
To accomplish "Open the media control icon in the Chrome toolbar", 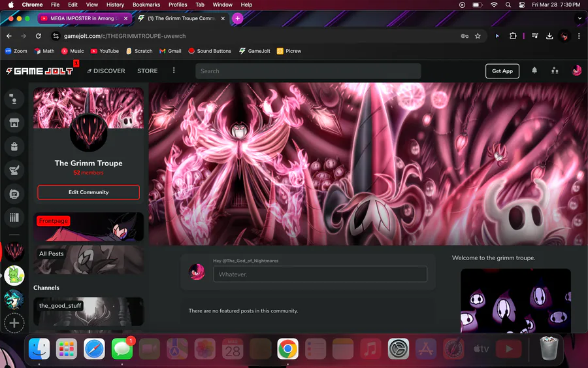I will [x=535, y=36].
